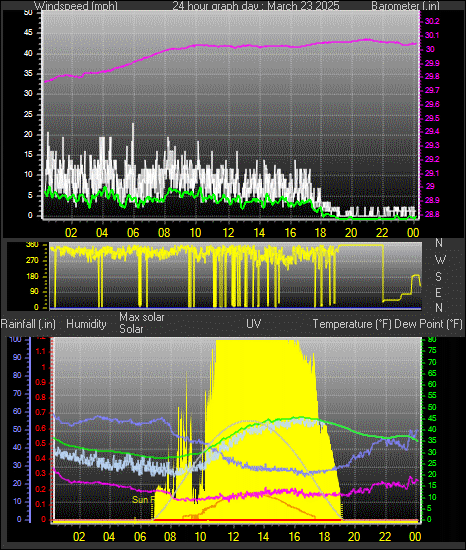This screenshot has width=466, height=550.
Task: Click the 360 wind direction axis value
Action: pyautogui.click(x=32, y=245)
